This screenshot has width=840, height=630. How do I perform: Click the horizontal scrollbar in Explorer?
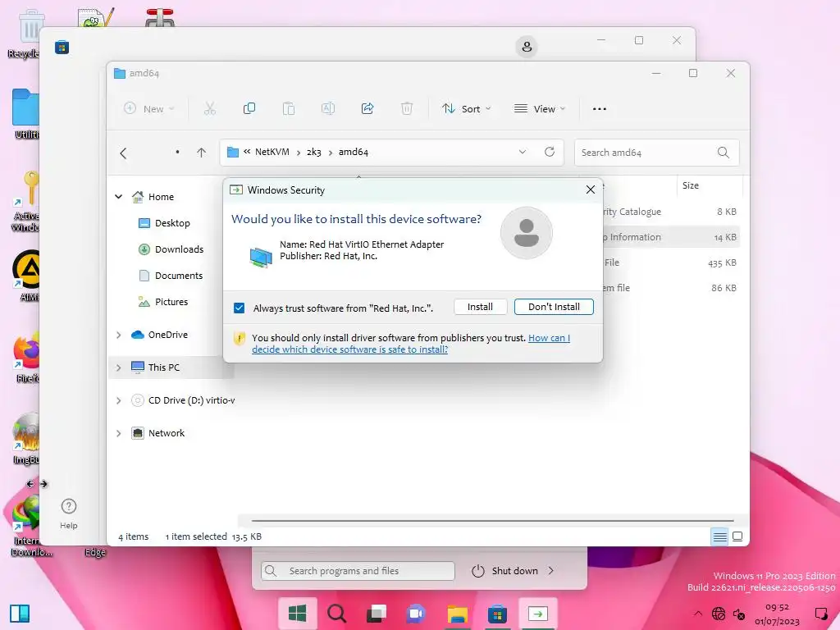point(492,520)
